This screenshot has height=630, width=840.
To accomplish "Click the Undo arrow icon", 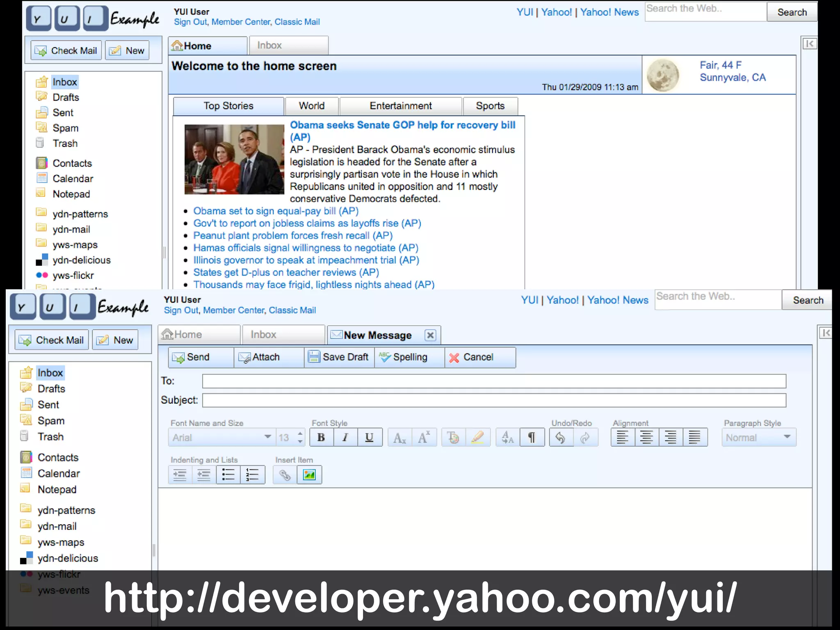I will coord(561,438).
